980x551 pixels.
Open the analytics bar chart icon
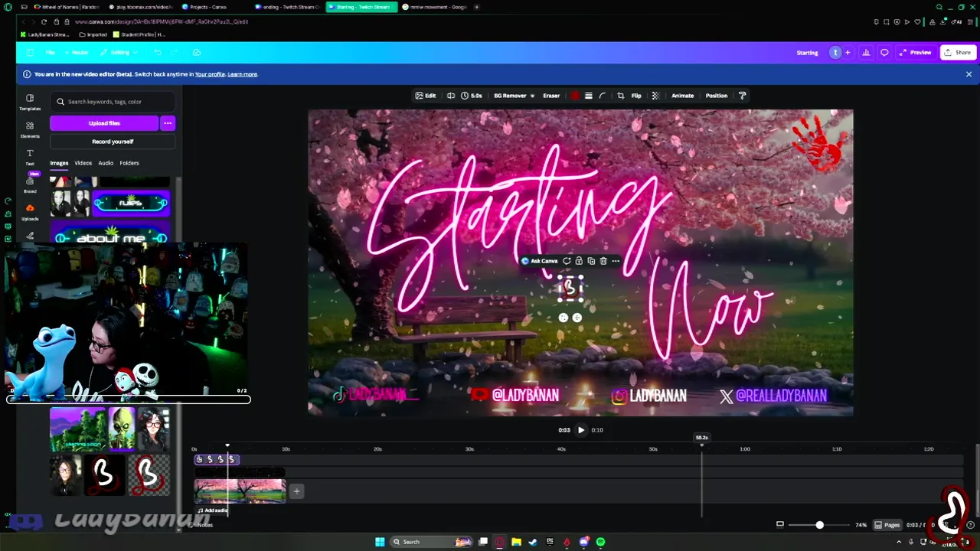(866, 53)
